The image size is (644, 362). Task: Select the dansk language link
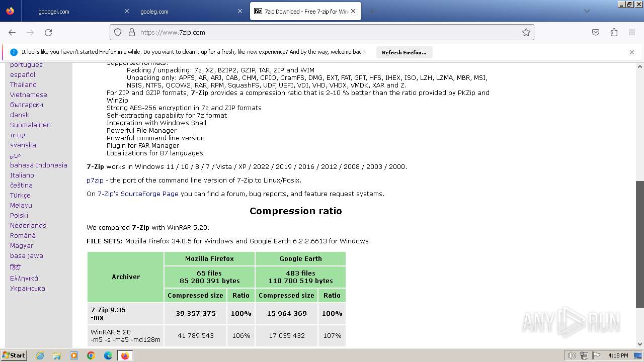pos(20,115)
